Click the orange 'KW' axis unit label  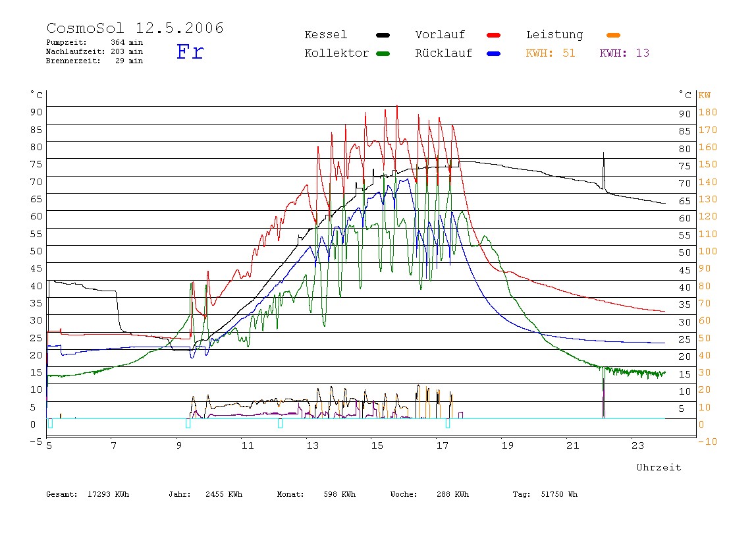(705, 96)
